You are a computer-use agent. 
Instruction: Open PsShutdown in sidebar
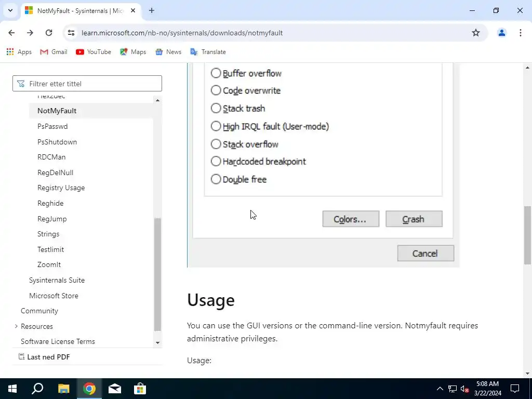[57, 142]
